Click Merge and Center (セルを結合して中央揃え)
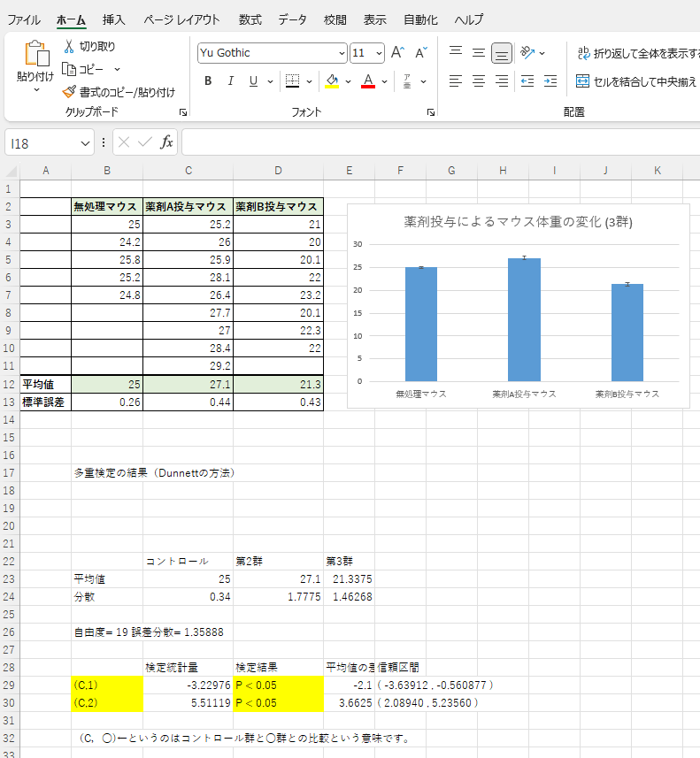Image resolution: width=700 pixels, height=758 pixels. pyautogui.click(x=636, y=81)
